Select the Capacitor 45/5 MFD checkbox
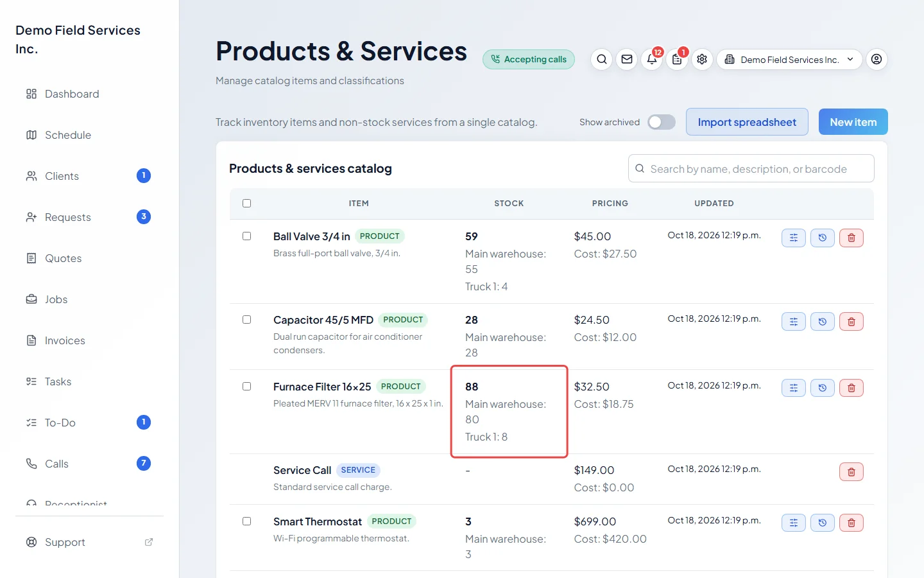924x578 pixels. (246, 320)
